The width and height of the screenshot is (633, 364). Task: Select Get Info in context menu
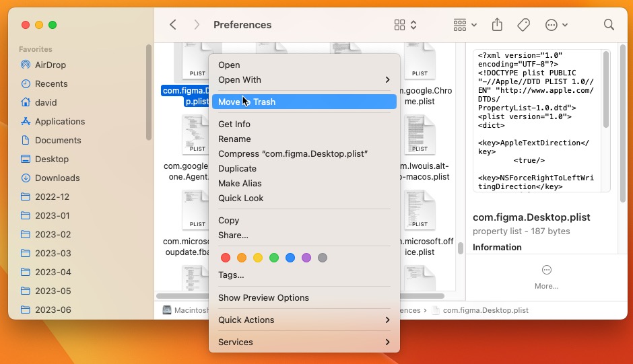234,124
